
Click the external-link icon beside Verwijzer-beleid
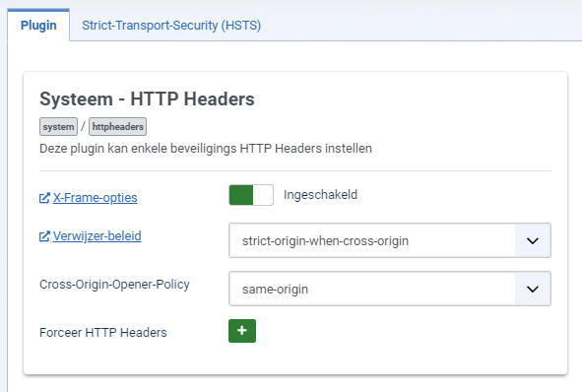[44, 236]
